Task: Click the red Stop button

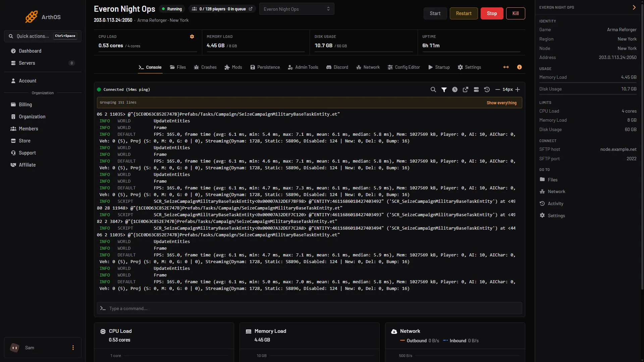Action: 492,13
